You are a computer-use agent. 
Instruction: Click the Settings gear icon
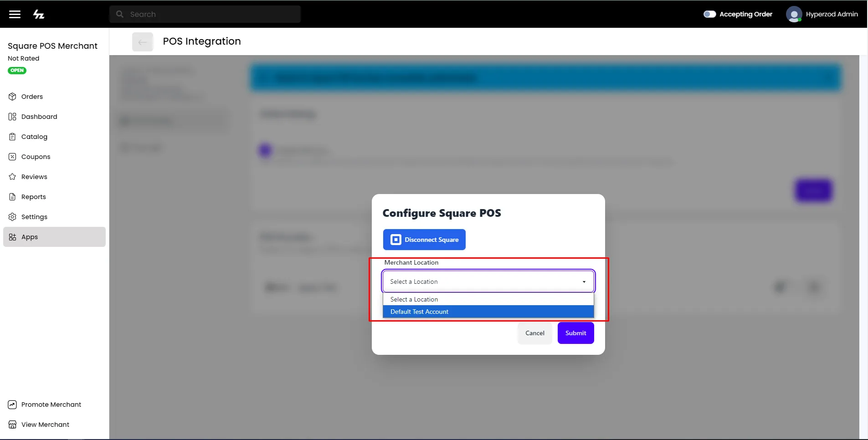pos(12,217)
